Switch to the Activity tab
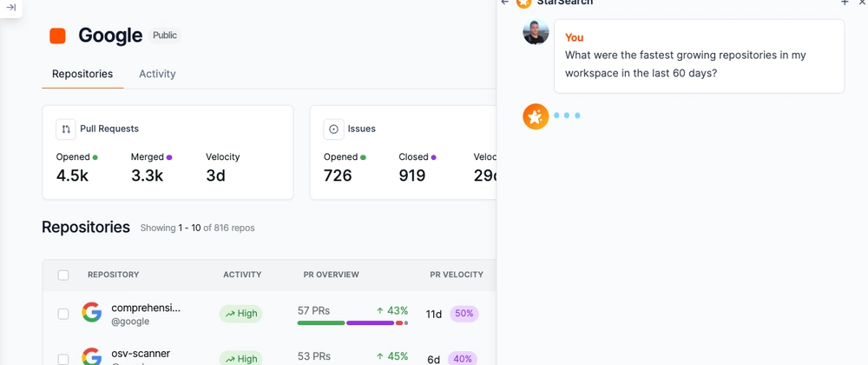Viewport: 868px width, 365px height. (x=157, y=74)
